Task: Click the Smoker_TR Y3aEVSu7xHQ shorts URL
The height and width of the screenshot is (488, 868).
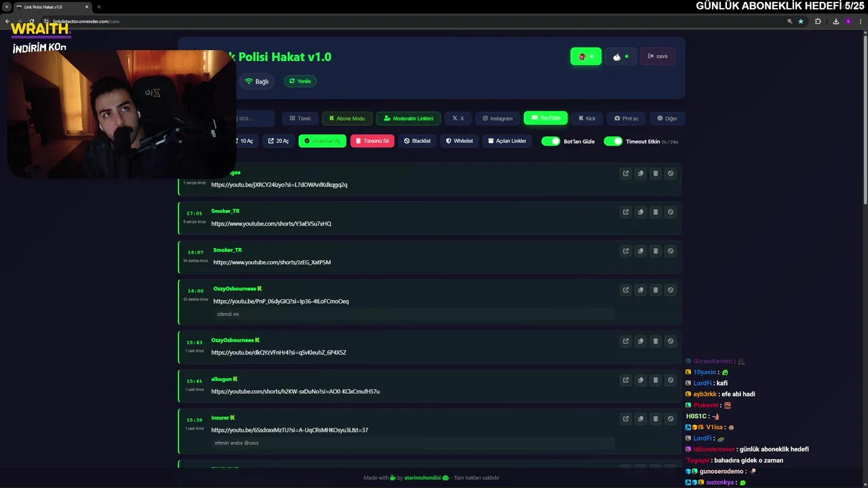Action: tap(271, 224)
